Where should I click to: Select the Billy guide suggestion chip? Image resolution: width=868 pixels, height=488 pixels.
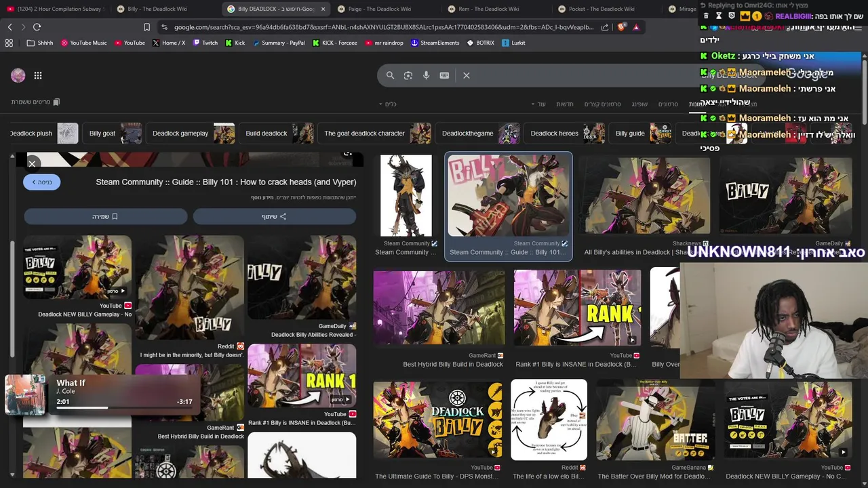[x=642, y=133]
